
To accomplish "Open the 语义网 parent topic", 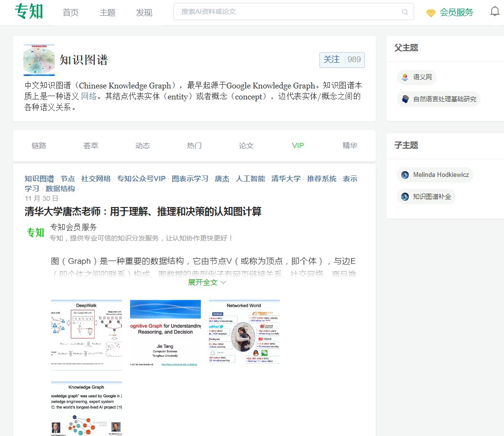I will pos(416,77).
